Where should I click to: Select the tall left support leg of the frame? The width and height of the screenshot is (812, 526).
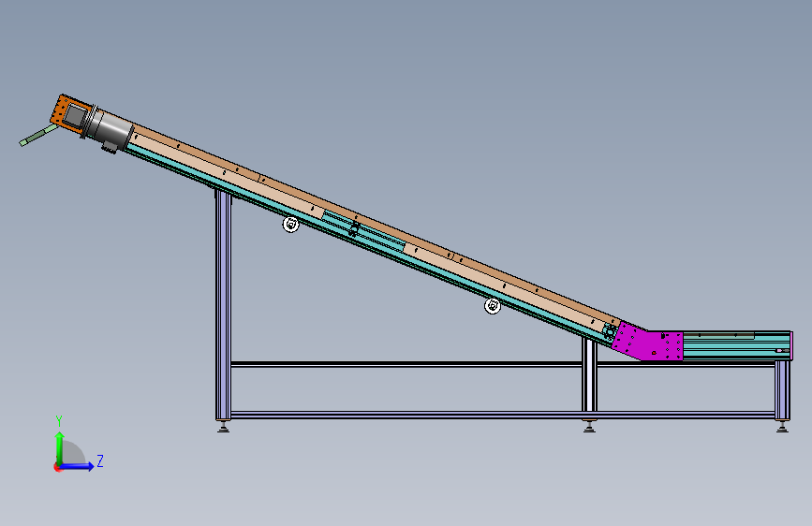223,303
